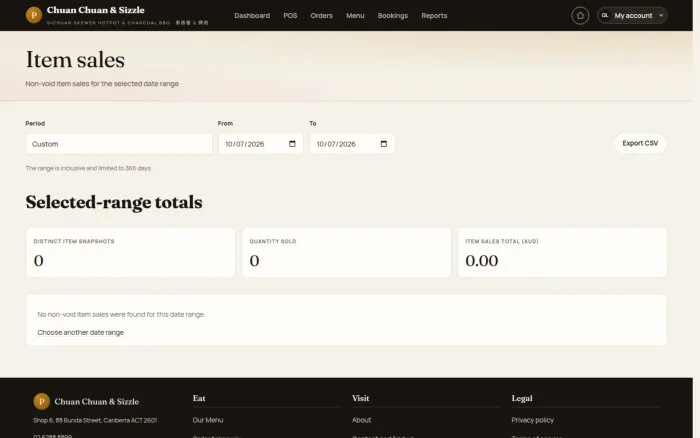Click the range is inclusive hint text
The height and width of the screenshot is (438, 700).
click(88, 168)
